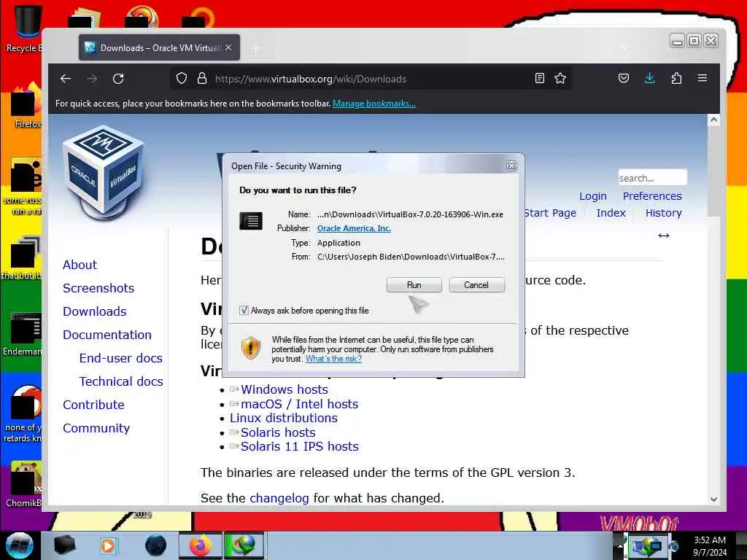The height and width of the screenshot is (560, 747).
Task: Reload the VirtualBox downloads page
Action: pyautogui.click(x=118, y=79)
